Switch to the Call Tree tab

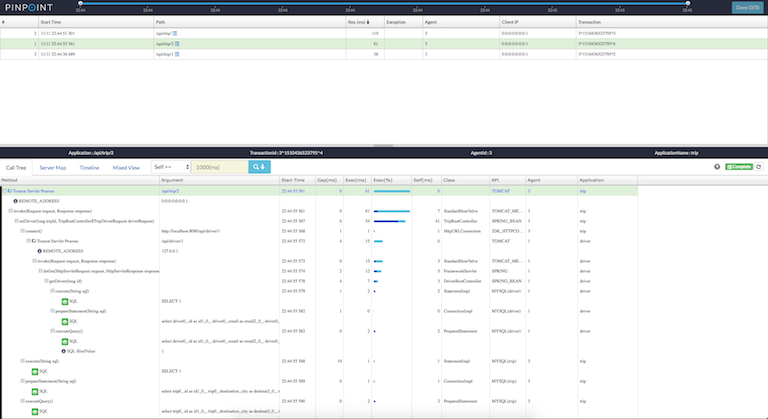pyautogui.click(x=16, y=167)
